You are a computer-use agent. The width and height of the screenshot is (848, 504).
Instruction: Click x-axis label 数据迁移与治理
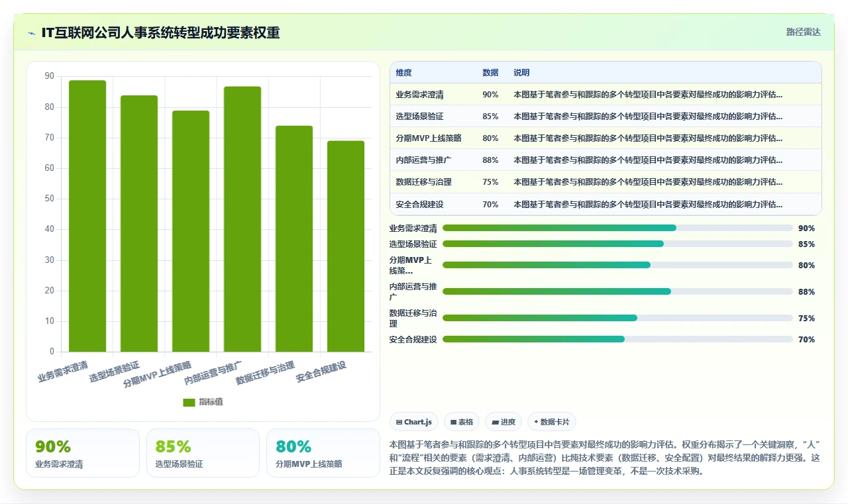tap(265, 373)
